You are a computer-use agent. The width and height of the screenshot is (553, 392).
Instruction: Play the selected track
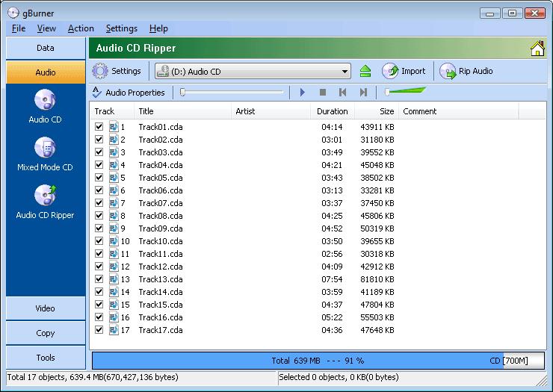(x=302, y=93)
